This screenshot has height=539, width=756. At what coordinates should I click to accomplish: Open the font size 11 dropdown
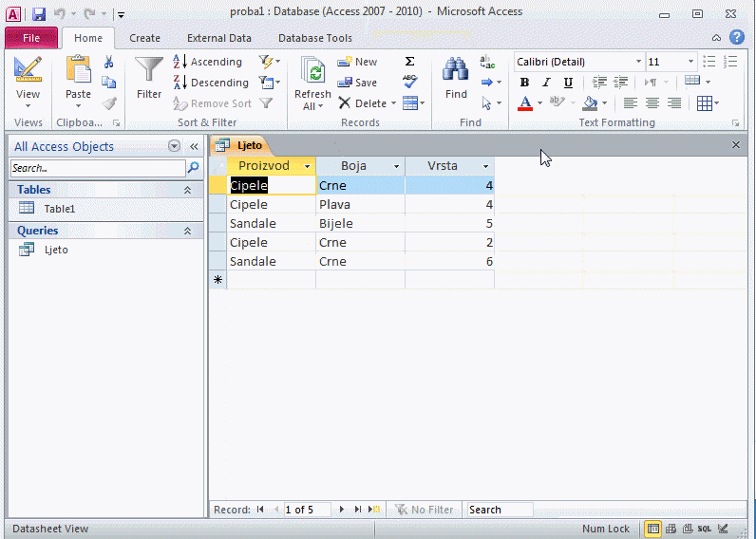(690, 62)
